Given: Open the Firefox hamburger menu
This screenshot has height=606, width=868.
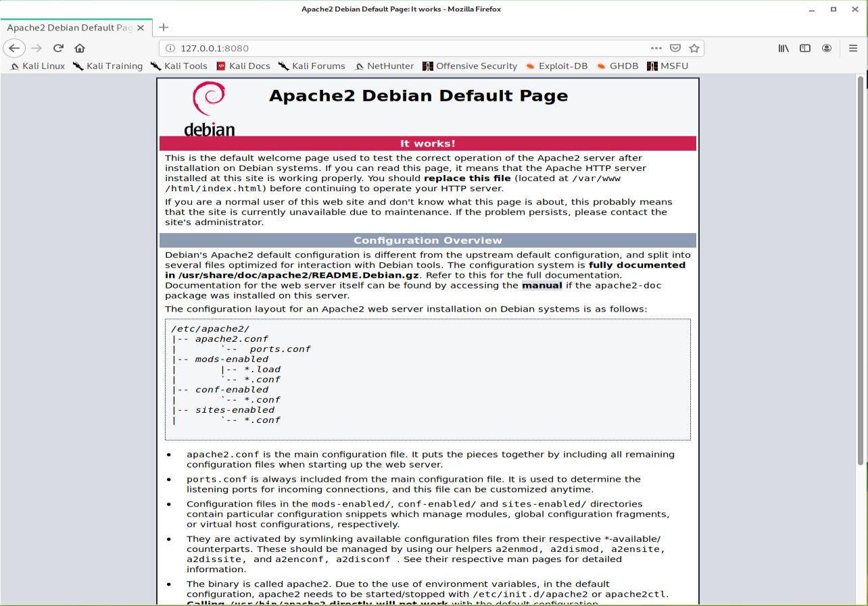Looking at the screenshot, I should (x=853, y=48).
